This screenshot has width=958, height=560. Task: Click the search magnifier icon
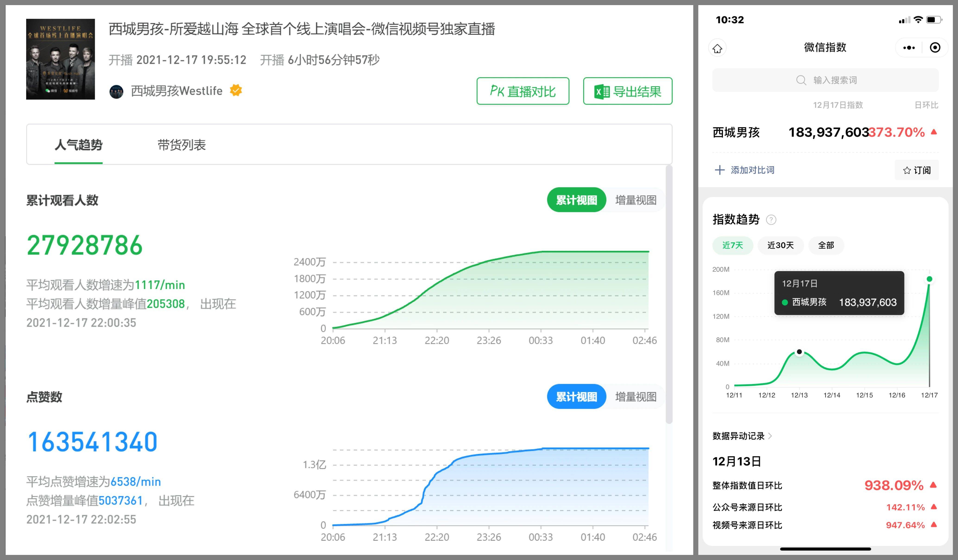click(x=801, y=80)
